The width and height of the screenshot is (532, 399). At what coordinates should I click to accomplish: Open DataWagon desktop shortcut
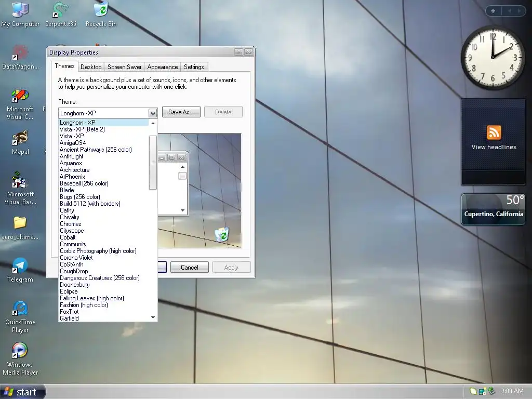coord(20,57)
